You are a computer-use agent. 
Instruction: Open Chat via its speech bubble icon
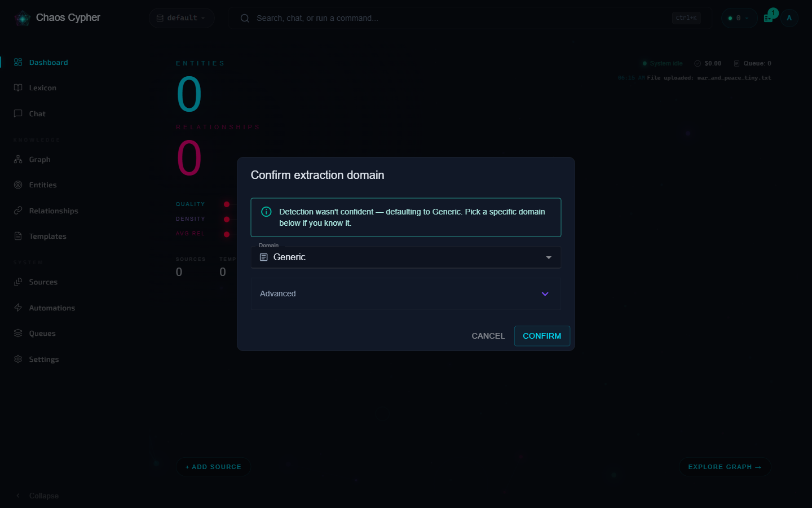[18, 113]
